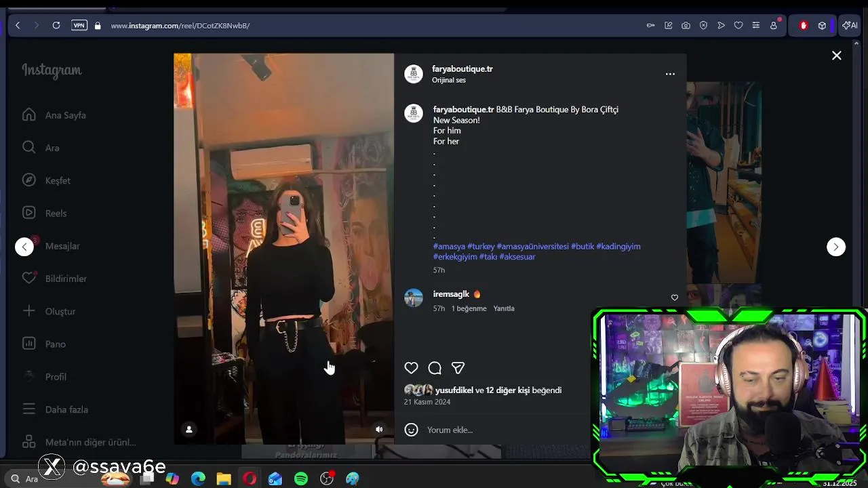The height and width of the screenshot is (488, 868).
Task: Expand Daha fazla menu
Action: [55, 409]
